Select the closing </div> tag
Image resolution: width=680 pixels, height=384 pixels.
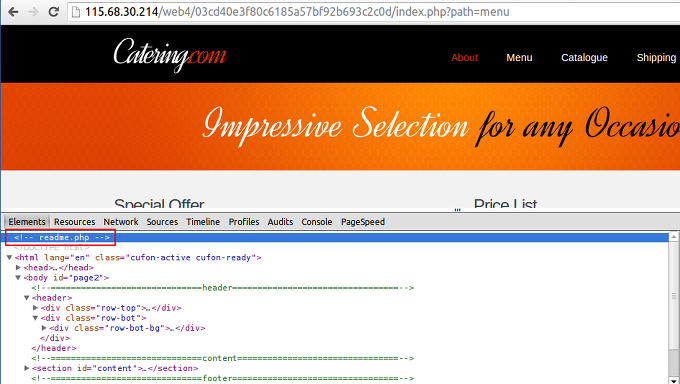pos(55,338)
